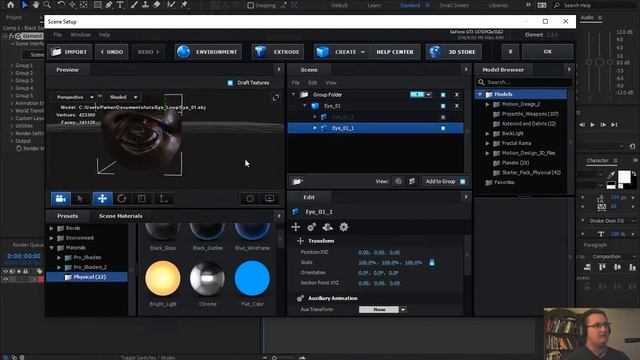
Task: Search models in the Model Browser field
Action: [x=524, y=82]
